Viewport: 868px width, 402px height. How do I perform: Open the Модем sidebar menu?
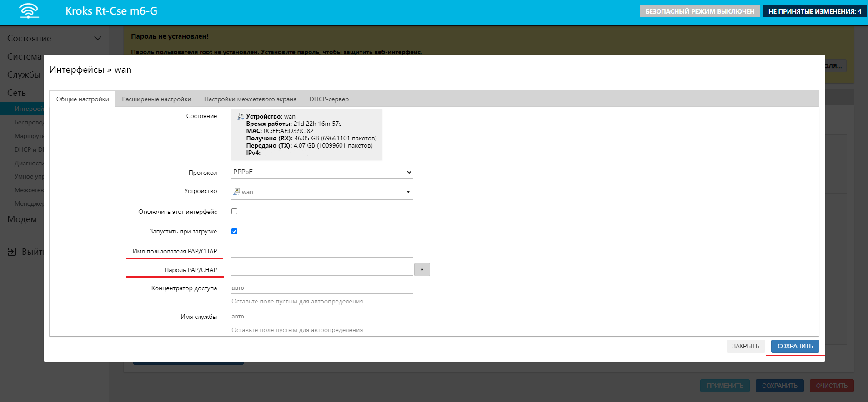pyautogui.click(x=22, y=219)
